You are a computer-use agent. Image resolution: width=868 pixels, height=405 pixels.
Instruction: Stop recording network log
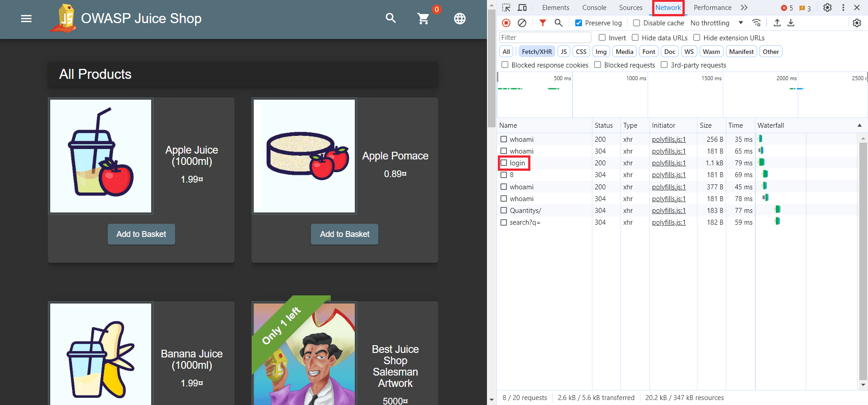point(506,23)
